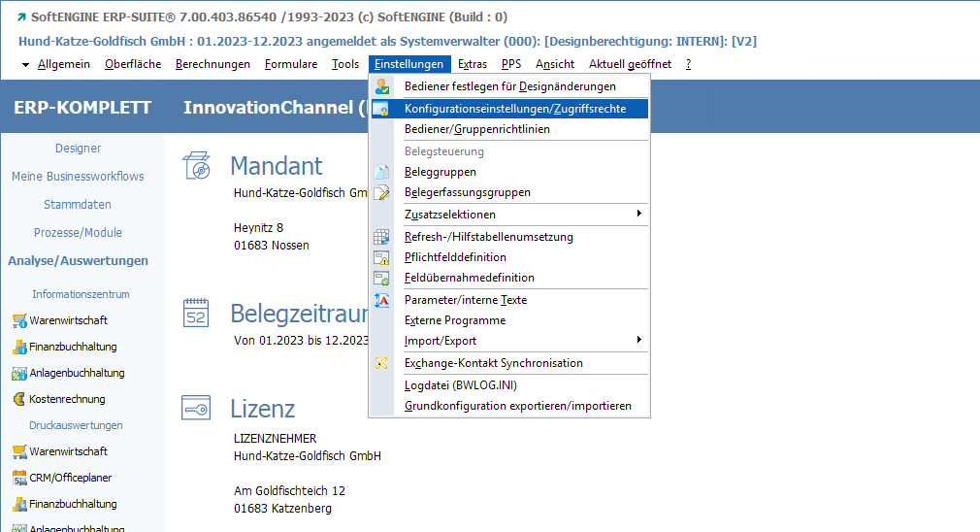Click the Exchange-Kontakt Synchronisation icon
The height and width of the screenshot is (532, 980).
click(x=381, y=363)
